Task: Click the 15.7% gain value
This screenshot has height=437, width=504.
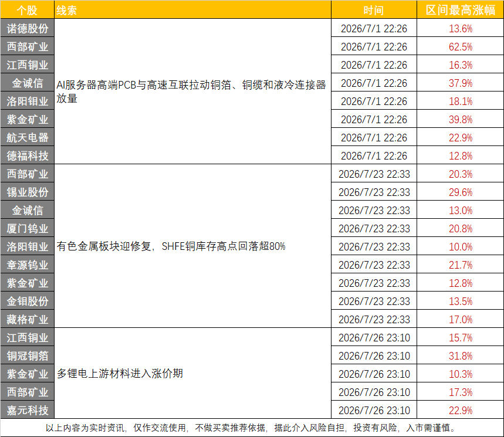Action: coord(460,338)
